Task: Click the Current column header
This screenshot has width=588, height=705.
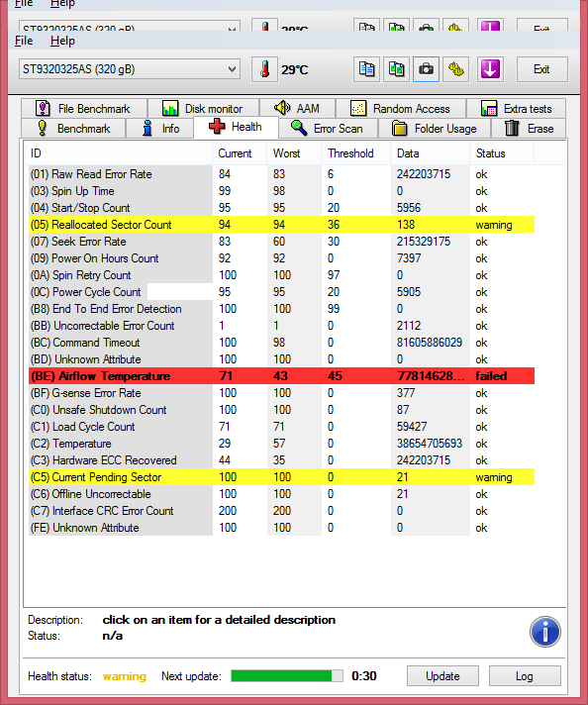Action: [240, 153]
